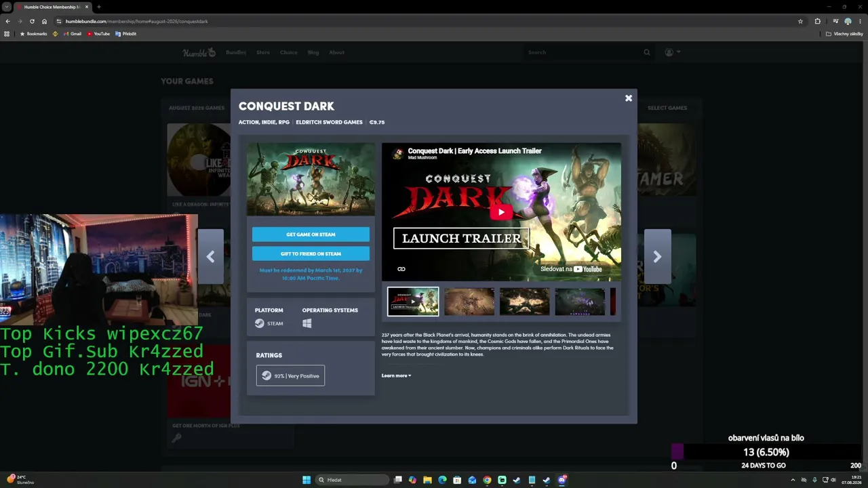Reload the current page

[32, 21]
